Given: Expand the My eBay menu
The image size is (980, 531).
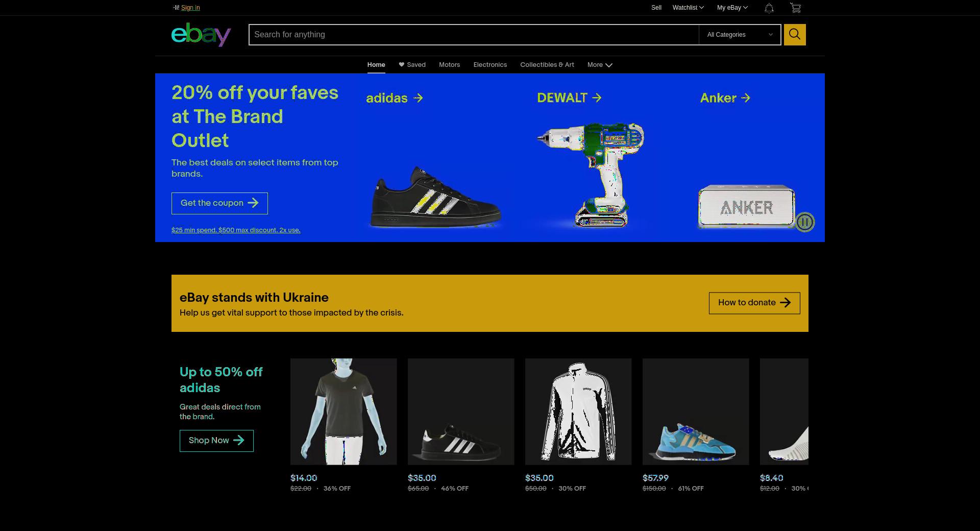Looking at the screenshot, I should pyautogui.click(x=732, y=8).
